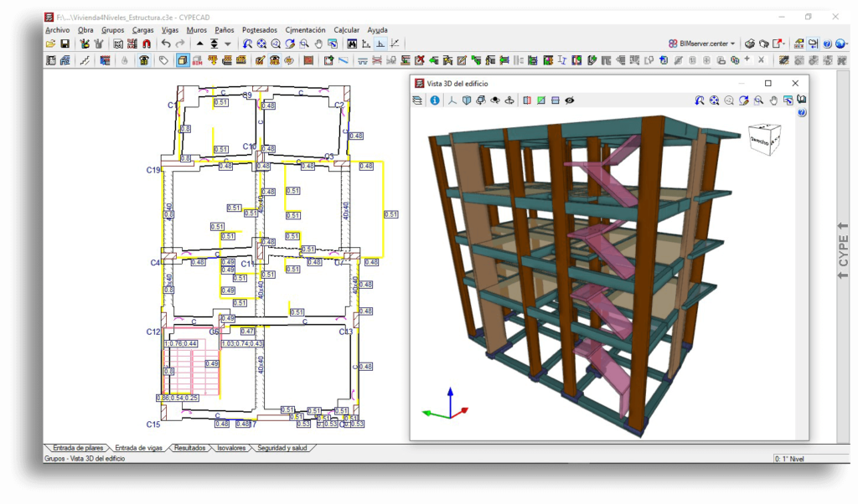
Task: Click the main toolbar help question mark
Action: [827, 44]
